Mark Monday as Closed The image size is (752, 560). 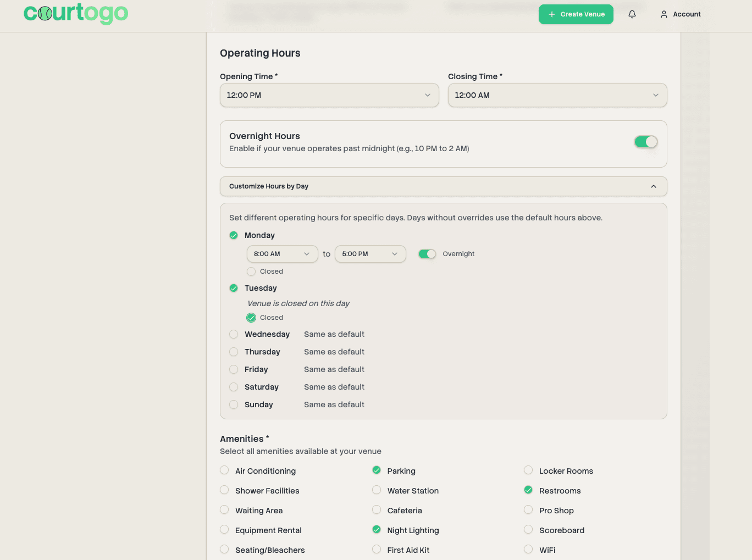(x=251, y=271)
